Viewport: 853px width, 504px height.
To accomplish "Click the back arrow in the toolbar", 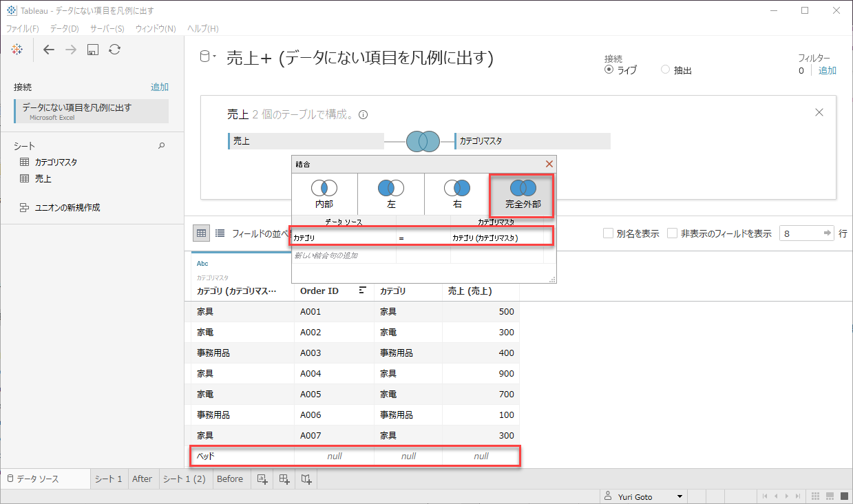I will (48, 50).
